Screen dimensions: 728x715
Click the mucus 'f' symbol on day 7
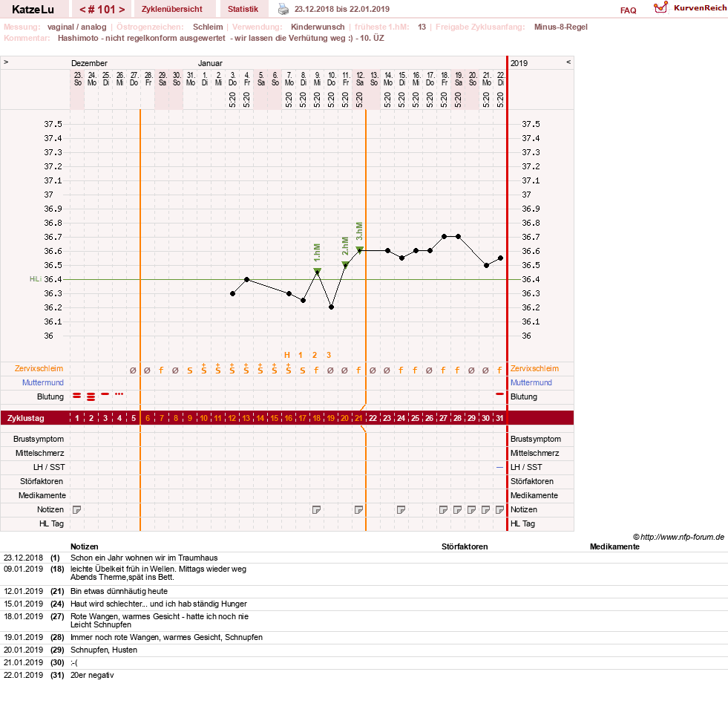point(162,370)
